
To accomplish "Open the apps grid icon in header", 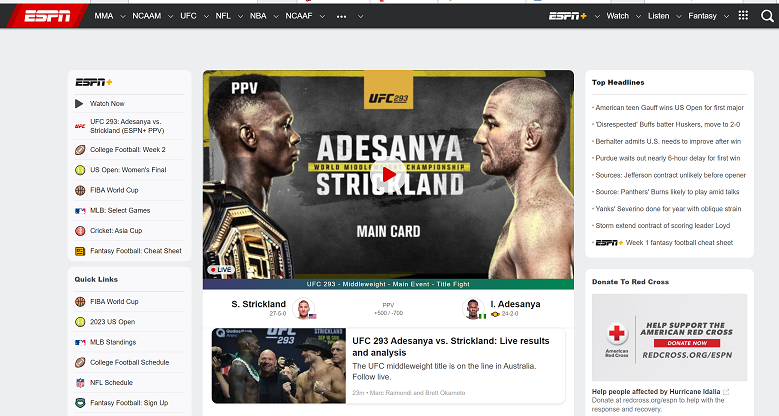I will (x=742, y=16).
